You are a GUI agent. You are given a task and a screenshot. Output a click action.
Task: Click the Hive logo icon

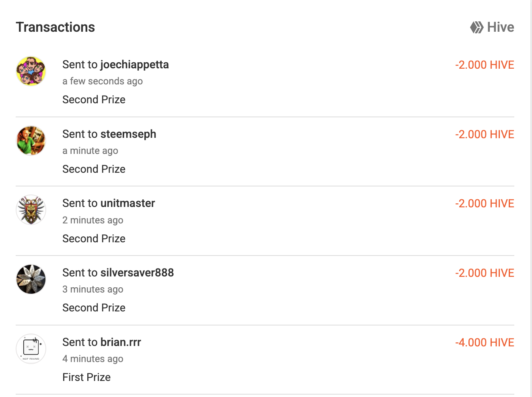(477, 27)
